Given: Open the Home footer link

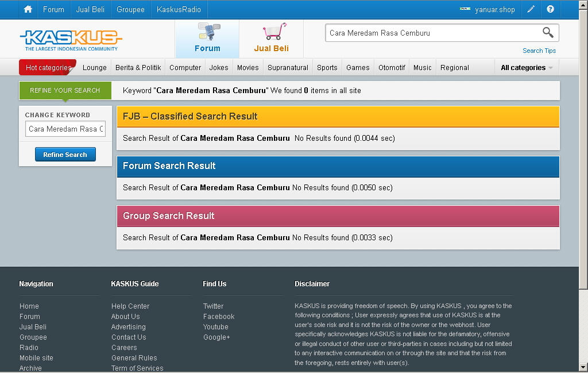Looking at the screenshot, I should (29, 306).
